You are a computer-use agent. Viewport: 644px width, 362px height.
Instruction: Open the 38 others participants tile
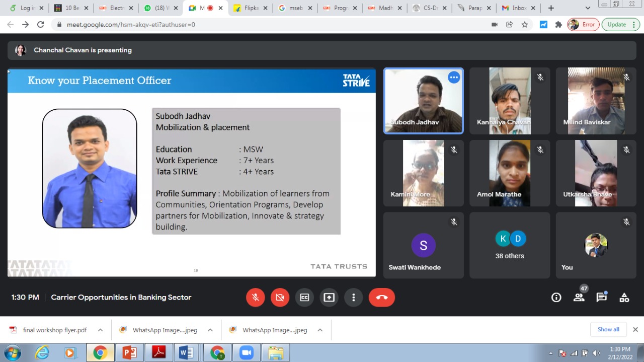[x=510, y=245]
